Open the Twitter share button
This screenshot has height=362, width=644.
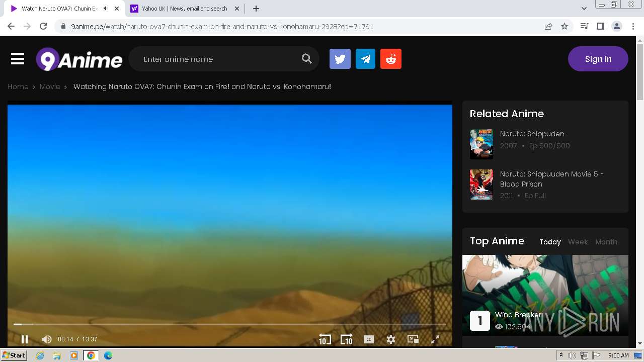click(x=340, y=59)
